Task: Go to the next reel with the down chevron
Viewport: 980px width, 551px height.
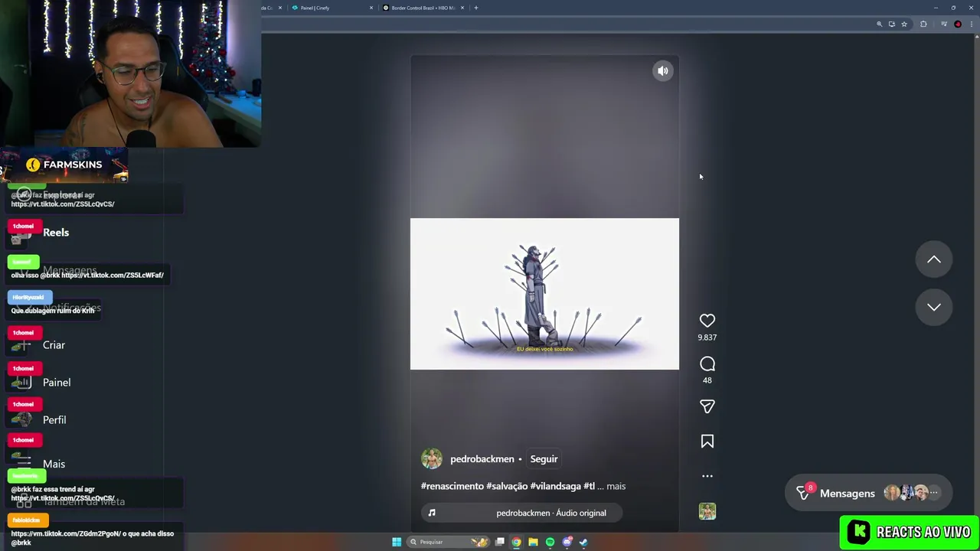Action: [x=934, y=307]
